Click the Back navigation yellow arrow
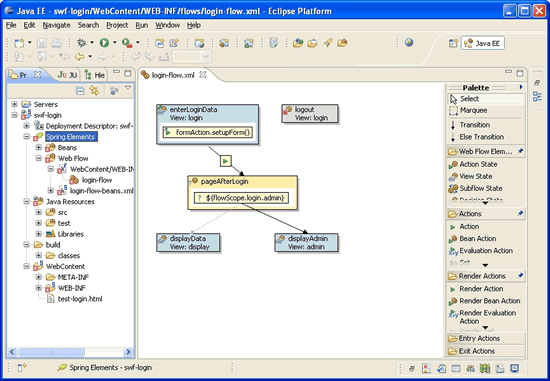Viewport: 550px width, 381px height. click(80, 56)
